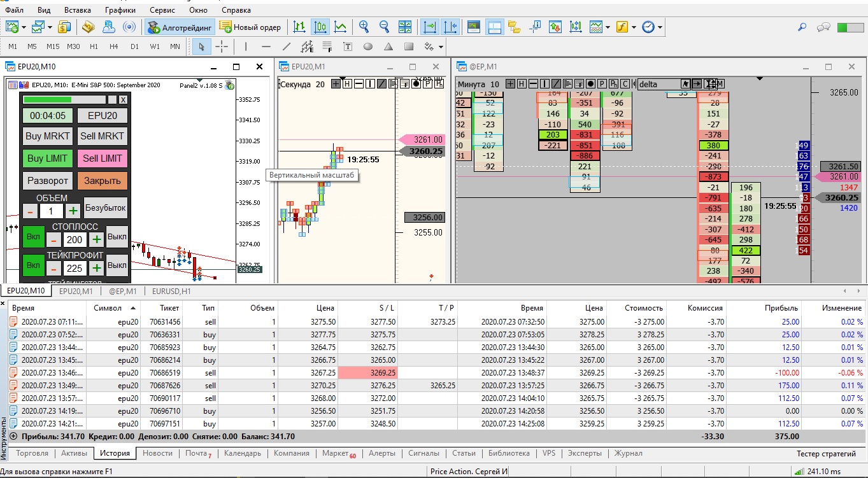Toggle chart shift from right edge
The image size is (868, 478).
[450, 27]
